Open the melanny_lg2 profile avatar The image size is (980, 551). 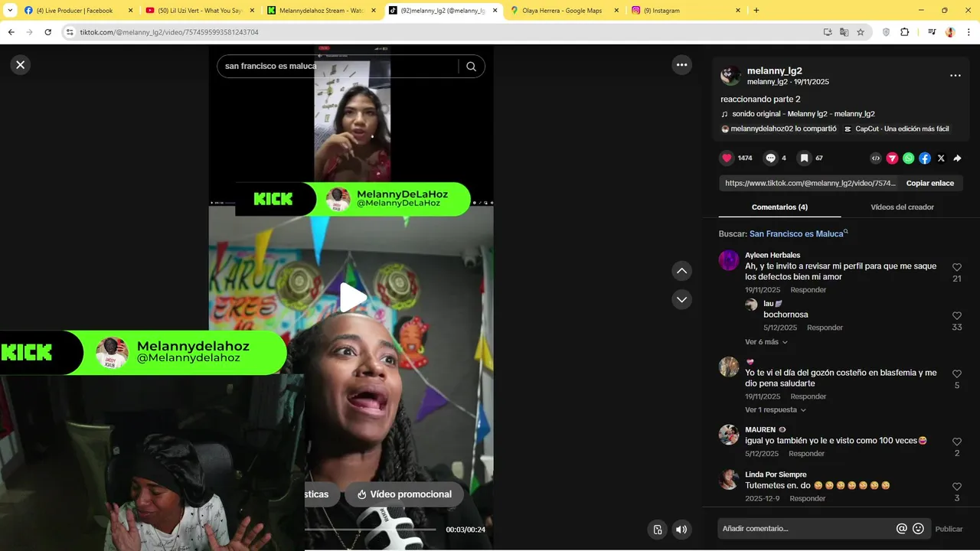point(730,75)
